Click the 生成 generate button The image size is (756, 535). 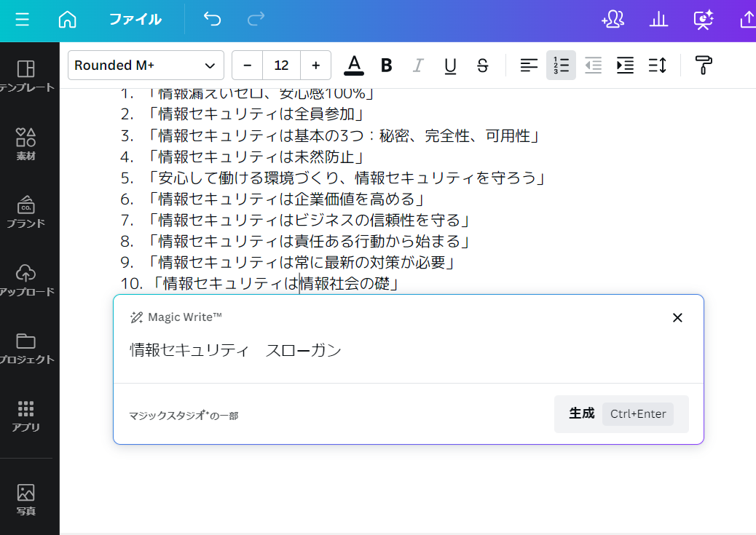tap(621, 414)
